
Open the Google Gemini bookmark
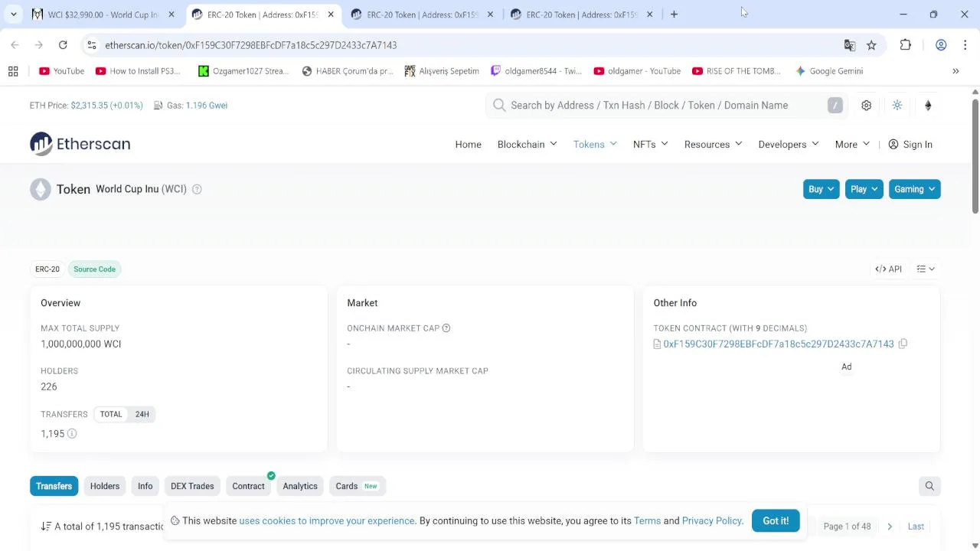[829, 71]
